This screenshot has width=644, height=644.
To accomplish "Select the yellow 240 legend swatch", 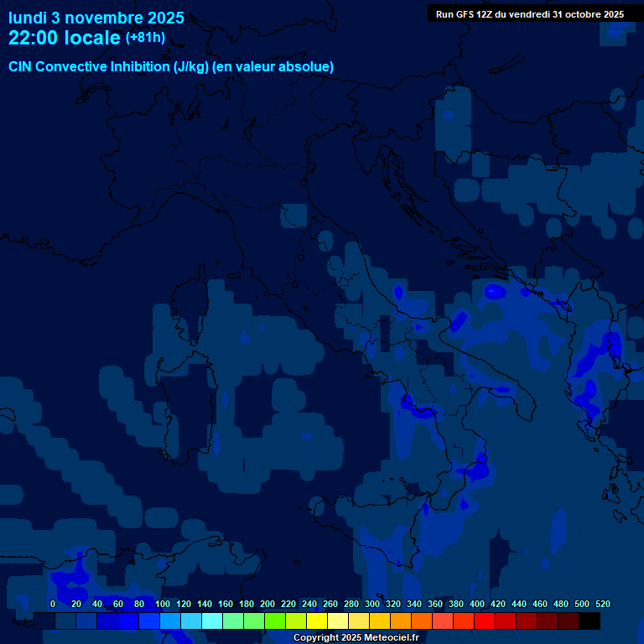I will point(317,621).
